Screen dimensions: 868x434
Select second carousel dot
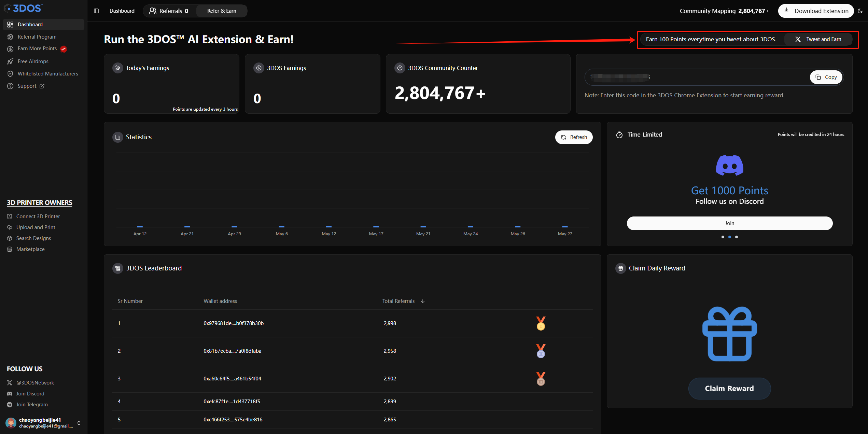730,237
